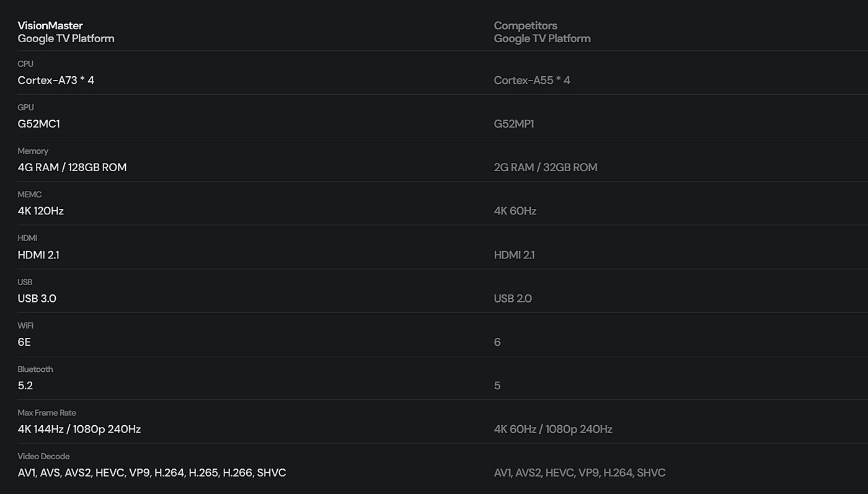The width and height of the screenshot is (868, 494).
Task: Click the MEMC row label
Action: [30, 195]
